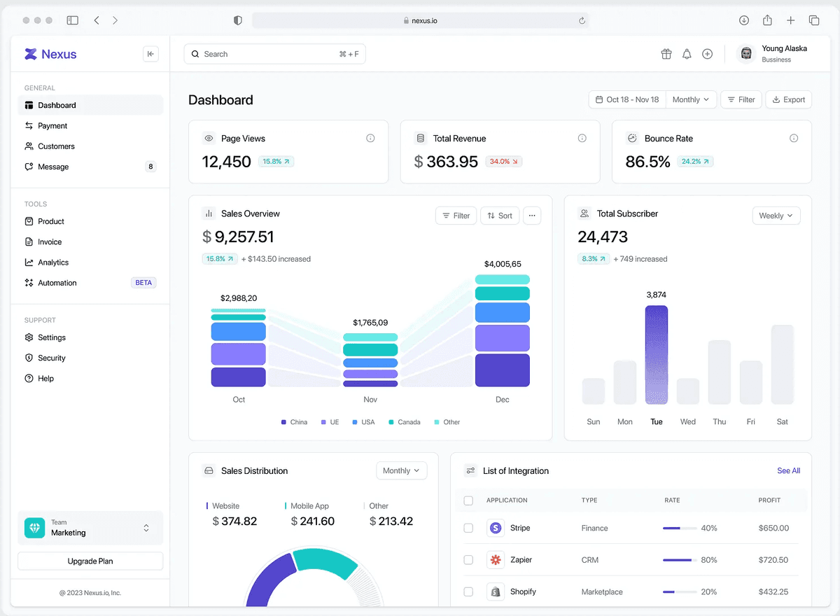Open the gift rewards icon in the header
The image size is (840, 616).
point(666,53)
